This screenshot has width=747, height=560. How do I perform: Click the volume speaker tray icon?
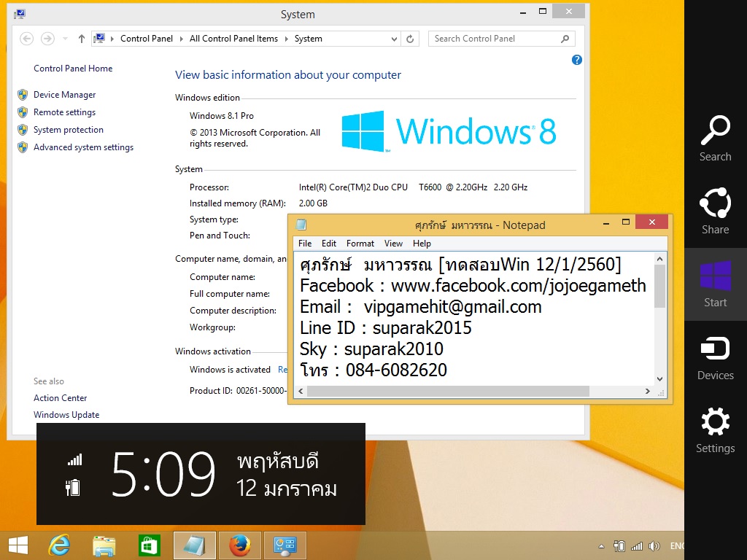click(x=654, y=545)
